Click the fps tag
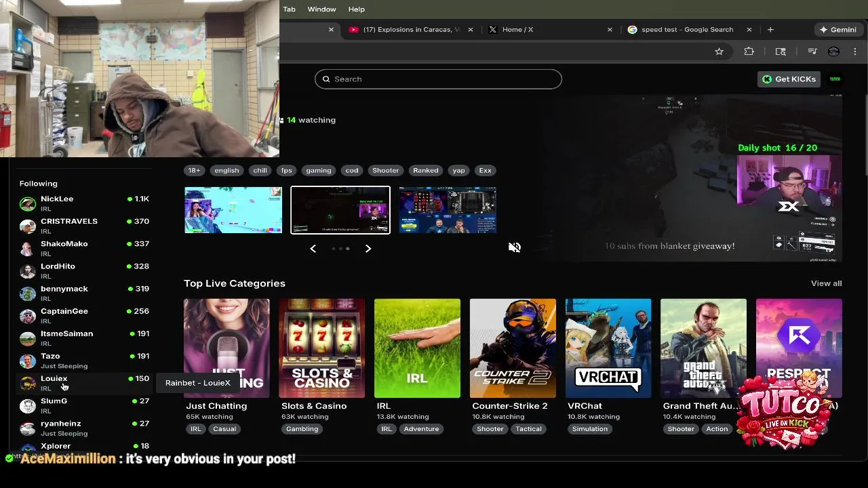This screenshot has height=488, width=868. point(287,171)
